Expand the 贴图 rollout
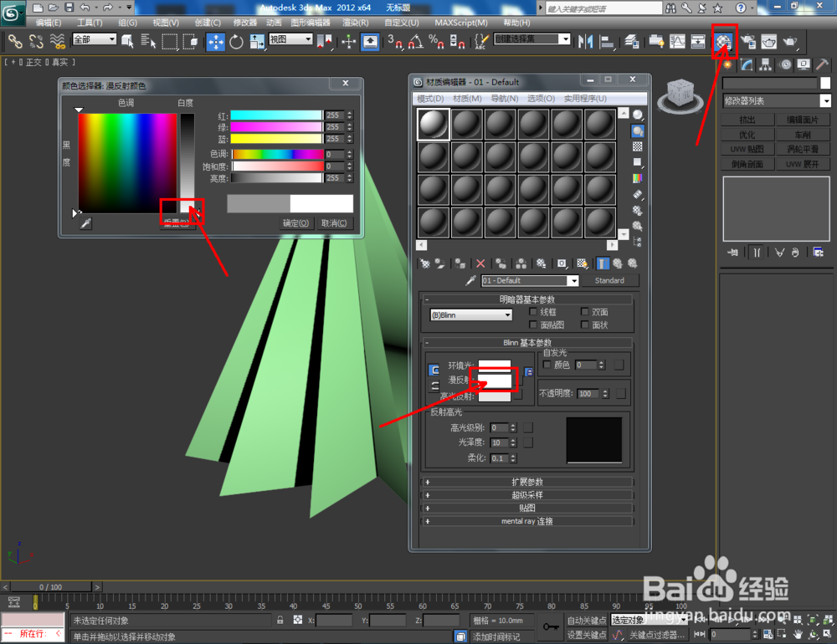 click(x=527, y=508)
